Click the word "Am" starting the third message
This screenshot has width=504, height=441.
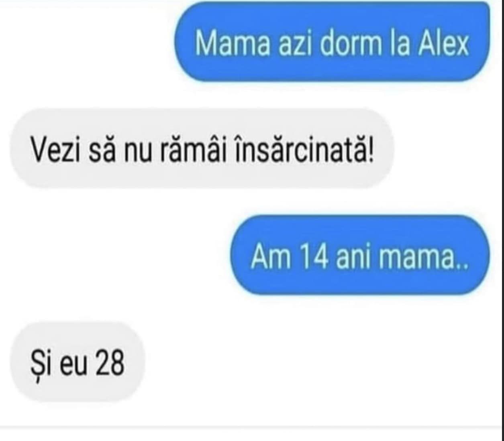(x=271, y=256)
